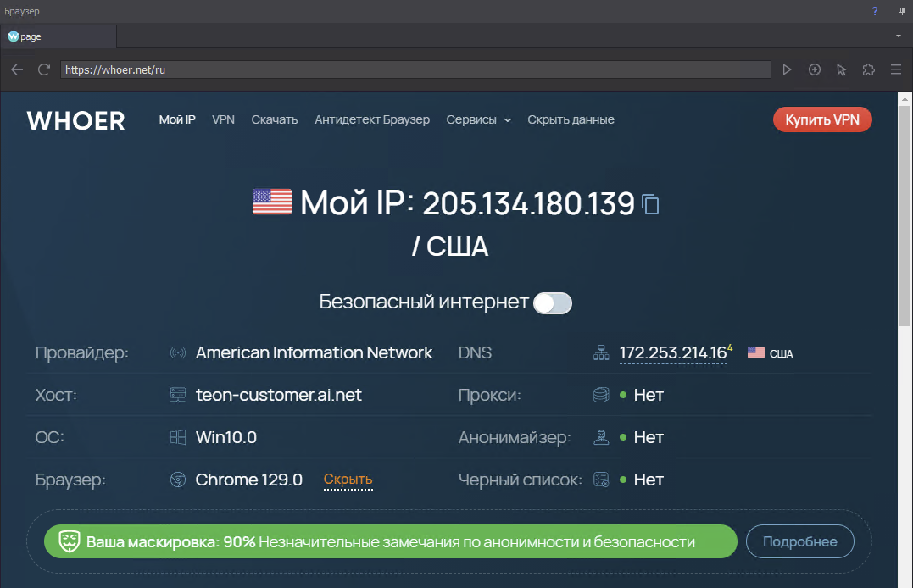Click the anonymizer person icon
The height and width of the screenshot is (588, 913).
pos(601,437)
